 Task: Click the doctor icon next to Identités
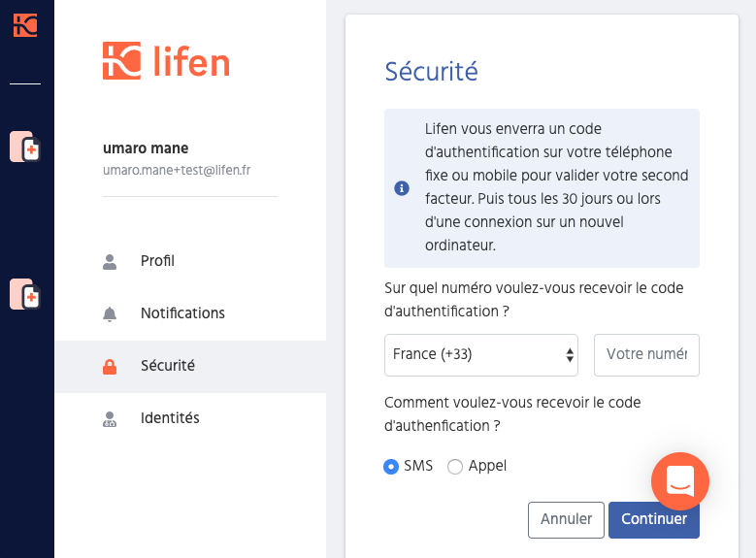click(x=110, y=418)
